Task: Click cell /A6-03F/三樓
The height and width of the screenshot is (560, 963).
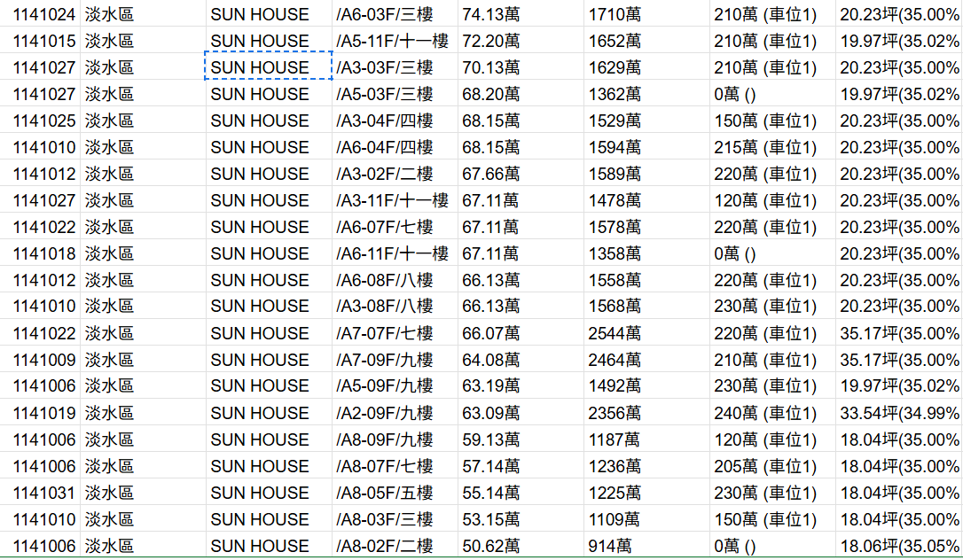Action: point(395,13)
